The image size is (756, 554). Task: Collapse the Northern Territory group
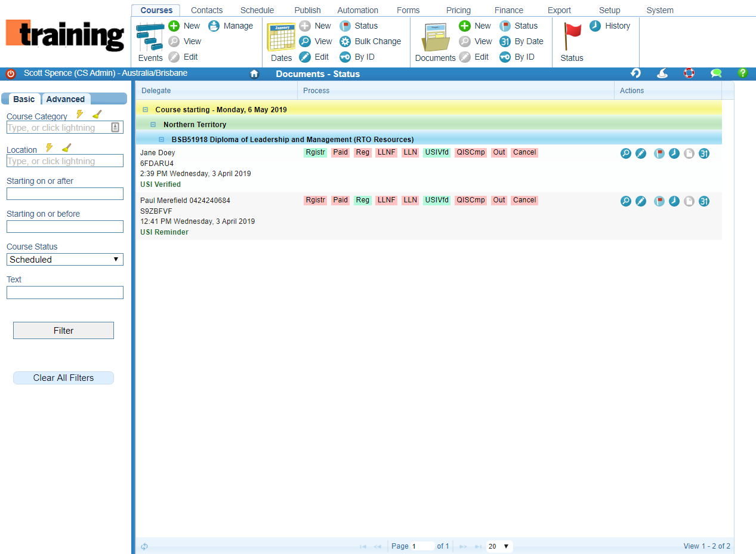(153, 125)
